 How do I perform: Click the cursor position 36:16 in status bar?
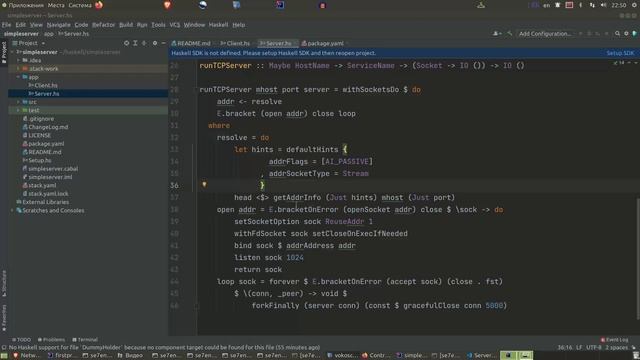pos(565,347)
